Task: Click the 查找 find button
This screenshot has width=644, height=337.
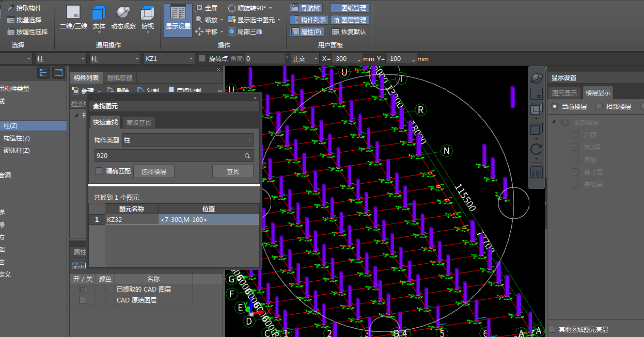Action: 233,171
